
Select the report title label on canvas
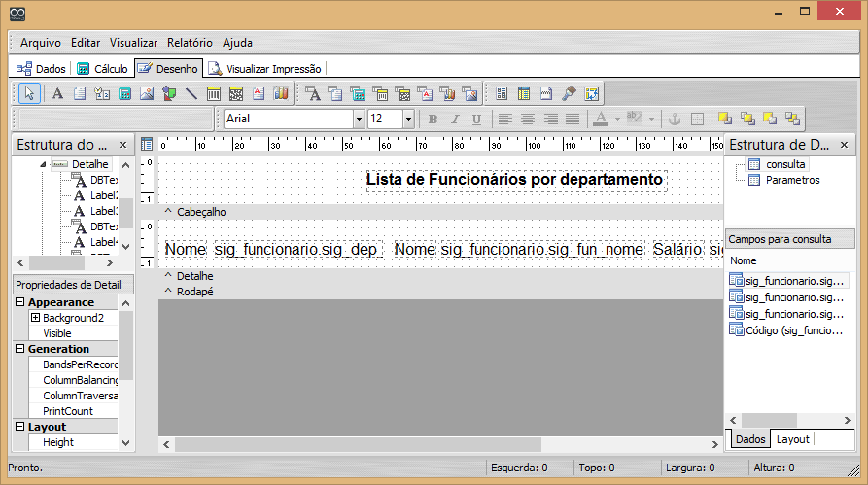[x=514, y=180]
